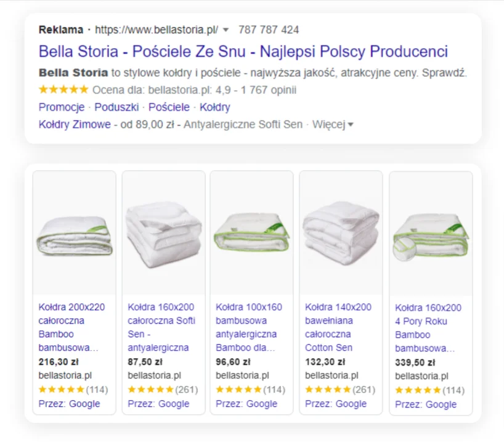Screen dimensions: 504x442
Task: Click the star rating under the 216,30 zł product
Action: coord(61,390)
